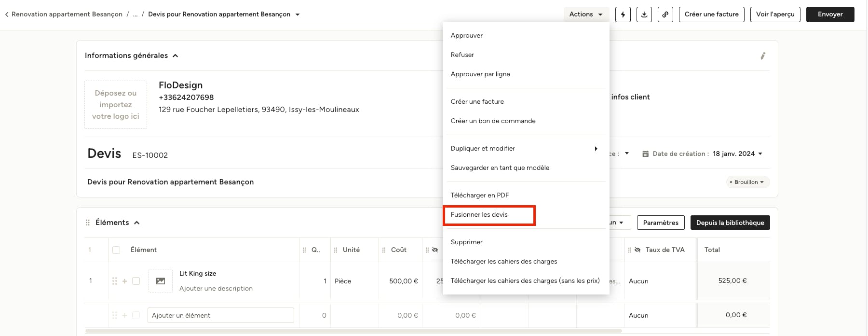This screenshot has width=868, height=336.
Task: Click the Voir l'aperçu button
Action: 775,14
